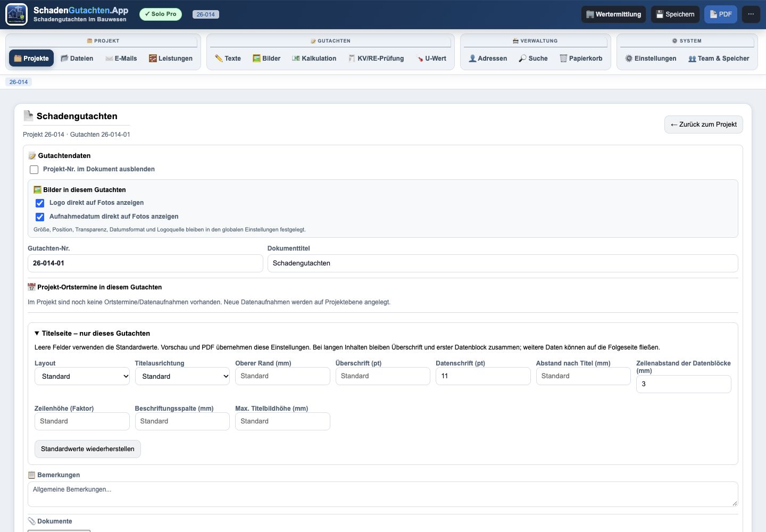Click the Speichern floppy disk icon
The image size is (766, 532).
(660, 14)
